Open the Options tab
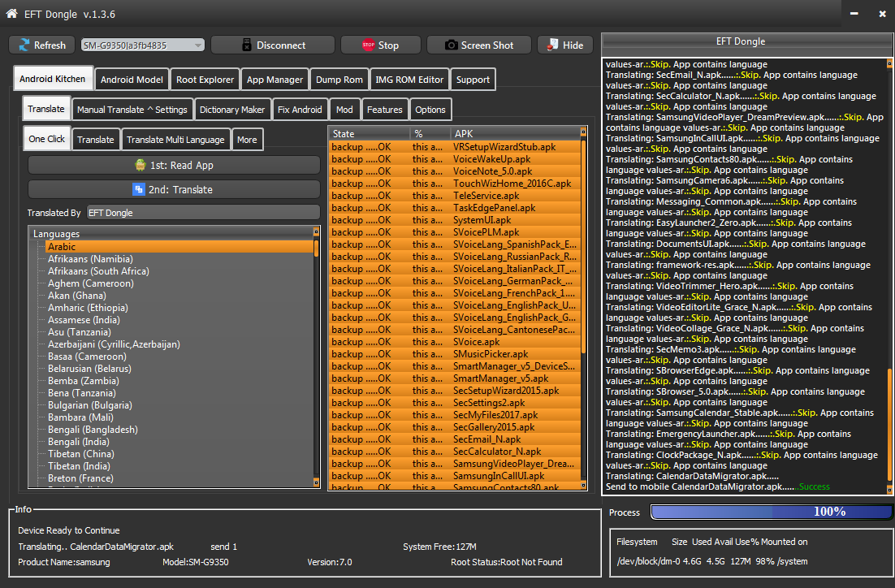 (x=430, y=110)
